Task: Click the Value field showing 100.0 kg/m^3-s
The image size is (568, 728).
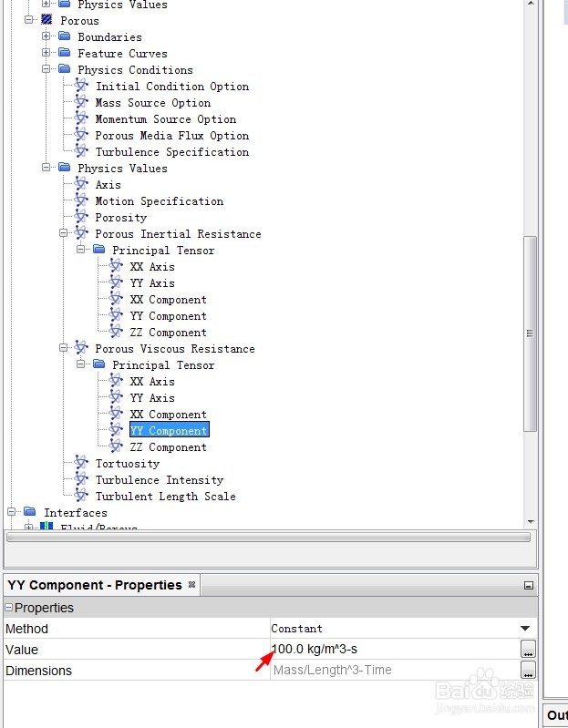Action: coord(395,649)
